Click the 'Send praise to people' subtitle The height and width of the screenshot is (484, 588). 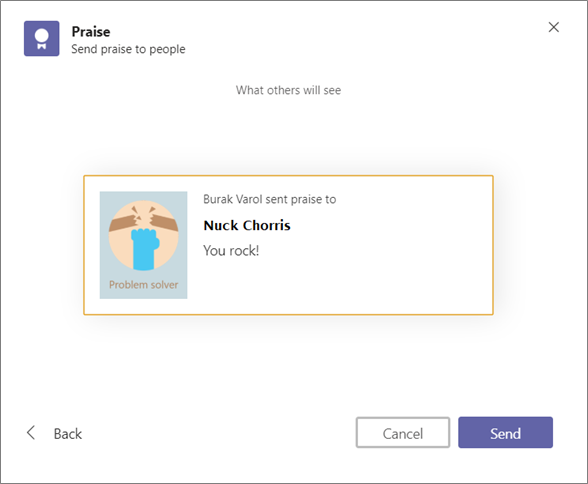(x=128, y=49)
